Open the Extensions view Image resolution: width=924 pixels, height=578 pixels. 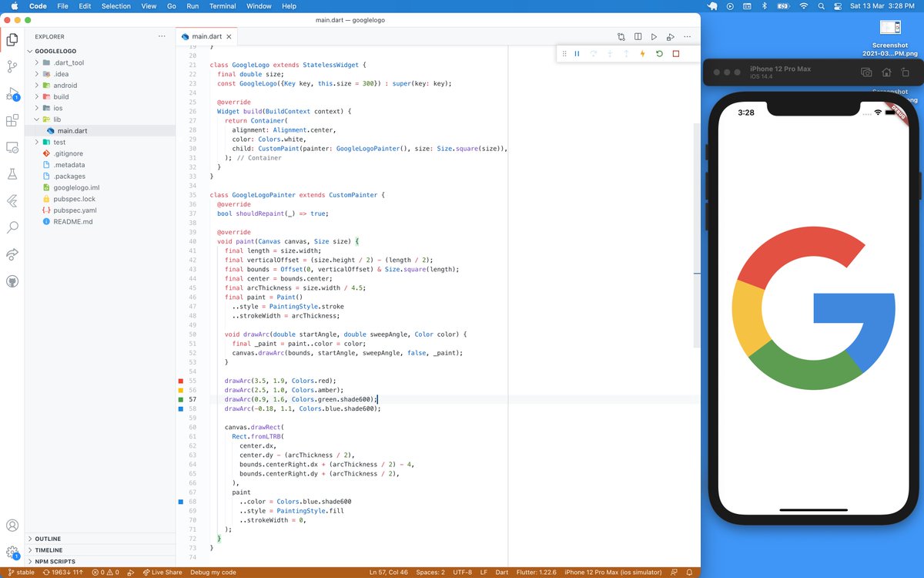[x=12, y=121]
